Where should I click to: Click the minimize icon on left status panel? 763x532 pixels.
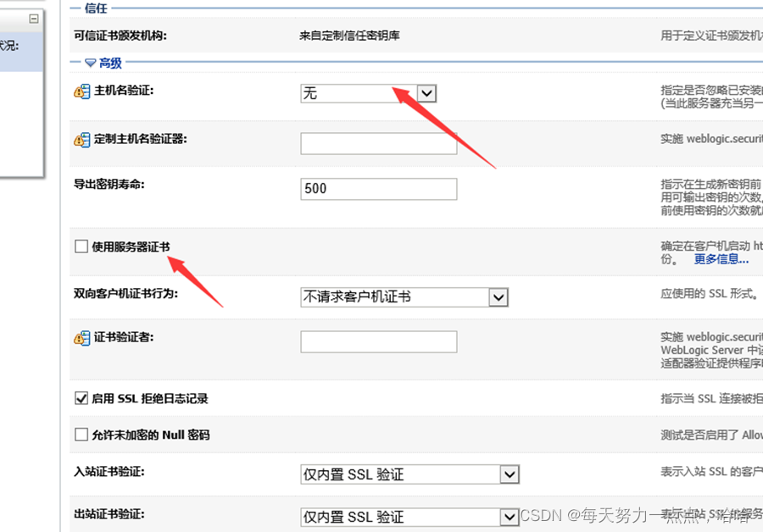tap(33, 17)
